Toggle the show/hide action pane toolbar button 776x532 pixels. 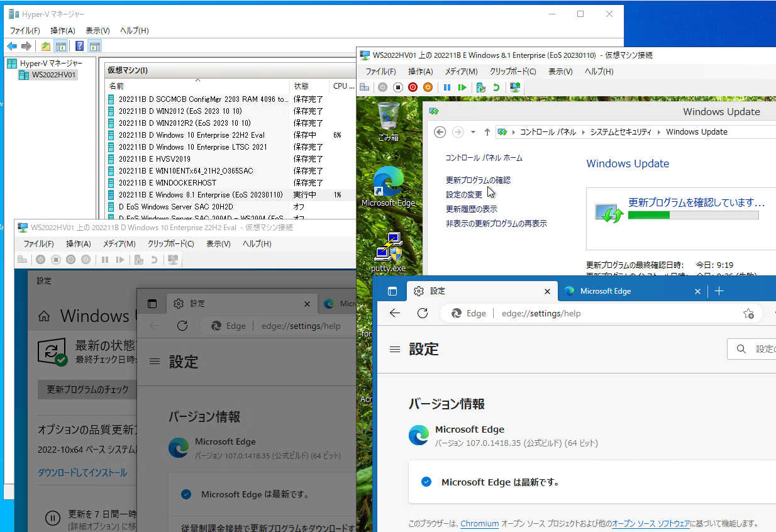coord(94,46)
